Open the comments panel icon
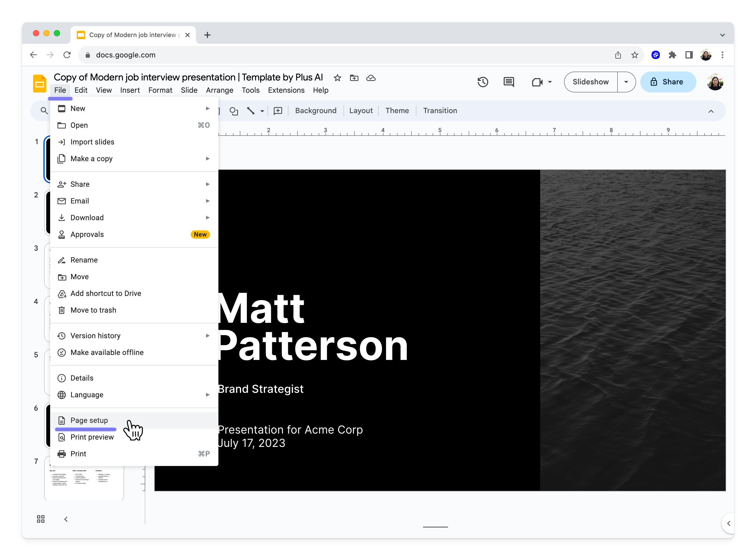This screenshot has width=756, height=560. pos(509,82)
